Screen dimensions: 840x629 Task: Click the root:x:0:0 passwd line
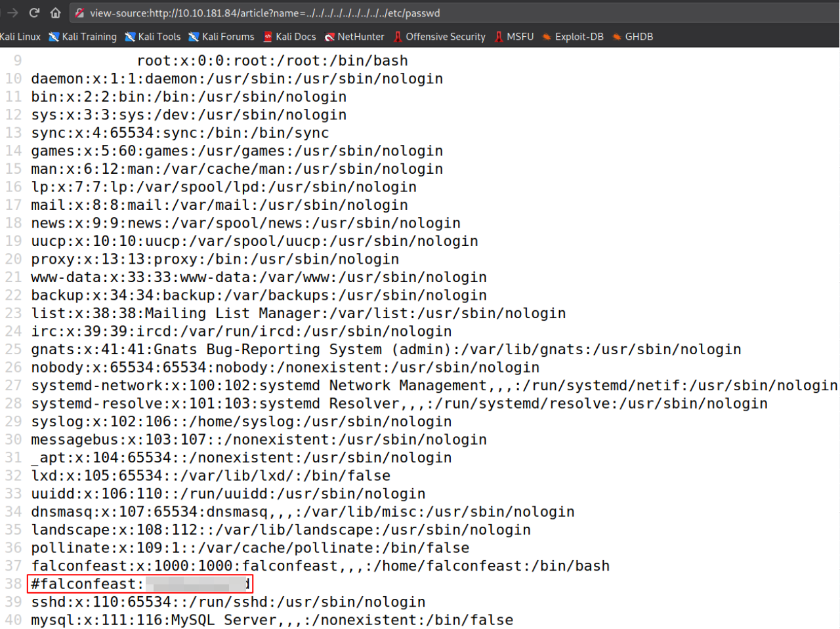point(272,61)
